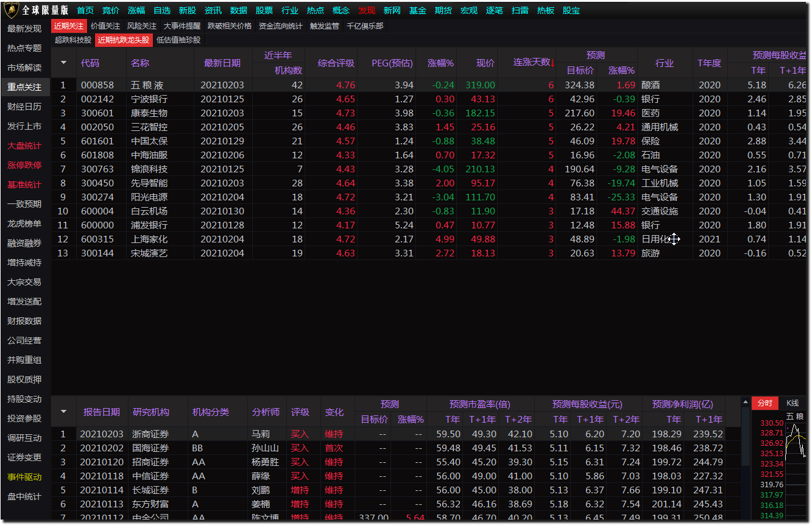Screen dimensions: 812x525
Task: Select the 五 粮 液 stock row
Action: (x=429, y=85)
